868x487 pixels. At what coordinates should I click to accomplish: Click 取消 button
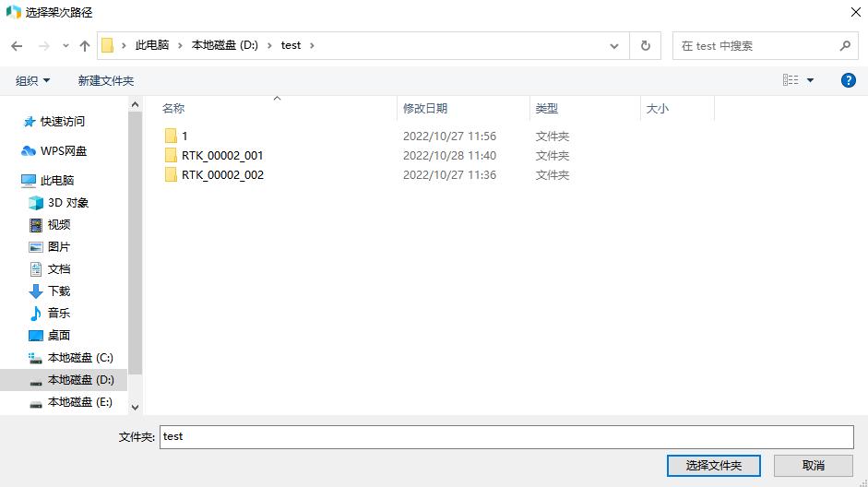814,466
